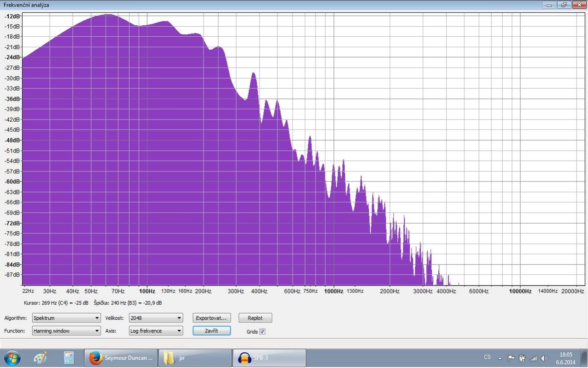Click the 400Hz axis label

coord(260,291)
